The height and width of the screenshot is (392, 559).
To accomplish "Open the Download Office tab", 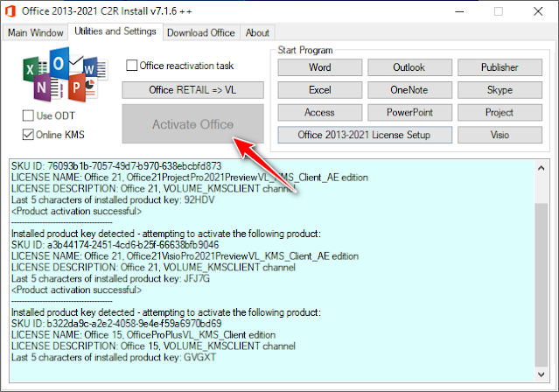I will pyautogui.click(x=200, y=33).
